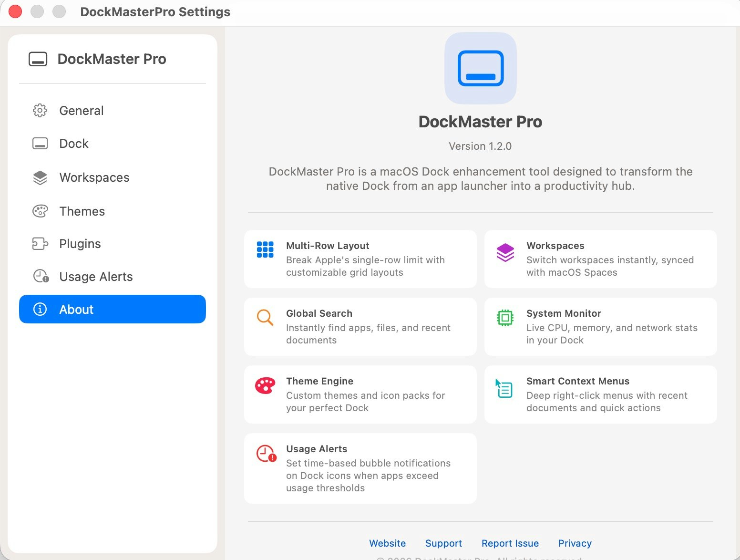The image size is (740, 560).
Task: Select the Usage Alerts clock icon in sidebar
Action: click(x=40, y=276)
